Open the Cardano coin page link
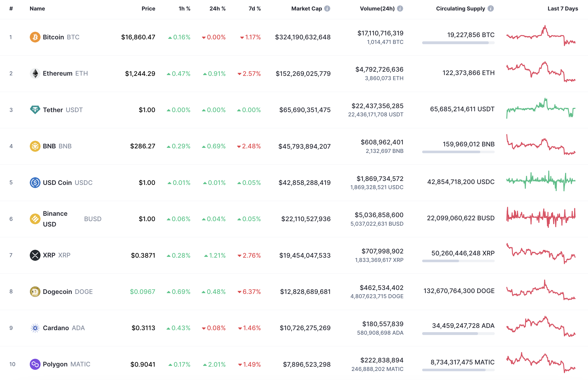 click(x=56, y=328)
